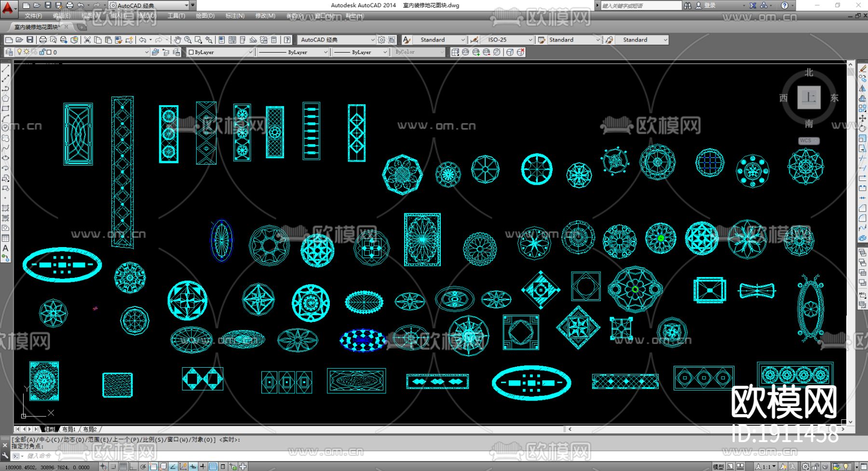The height and width of the screenshot is (471, 868).
Task: Click the Plot (print) icon in Standard toolbar
Action: click(43, 40)
